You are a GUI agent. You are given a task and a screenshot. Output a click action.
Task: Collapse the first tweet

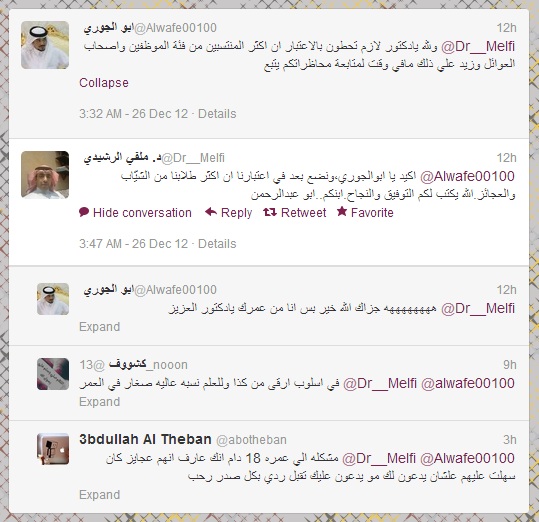(x=104, y=83)
